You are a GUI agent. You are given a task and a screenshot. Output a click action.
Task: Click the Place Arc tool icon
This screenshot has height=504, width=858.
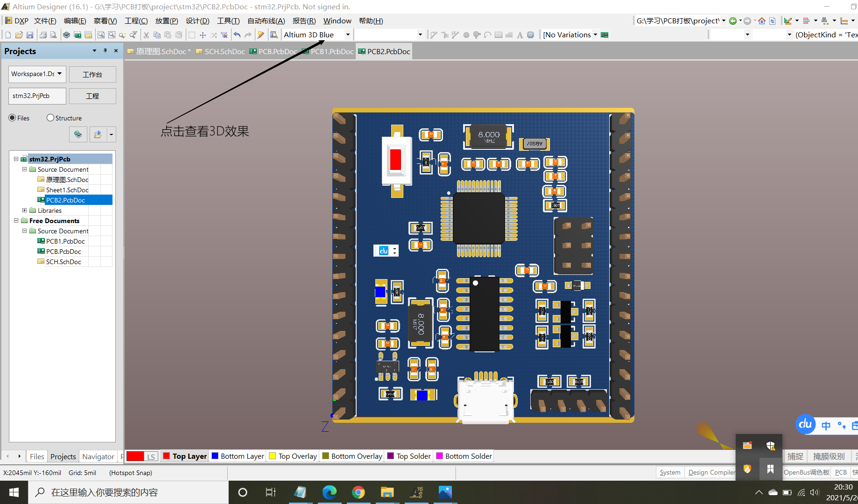pos(487,35)
